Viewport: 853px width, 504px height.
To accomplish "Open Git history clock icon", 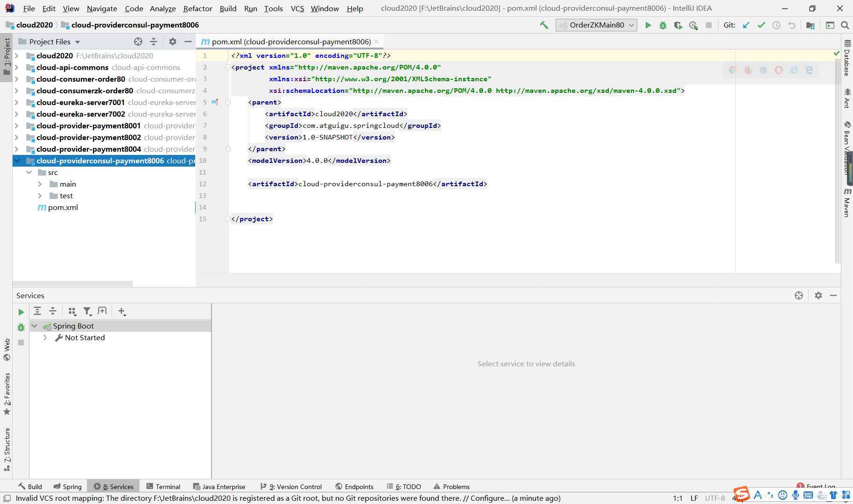I will coord(776,25).
